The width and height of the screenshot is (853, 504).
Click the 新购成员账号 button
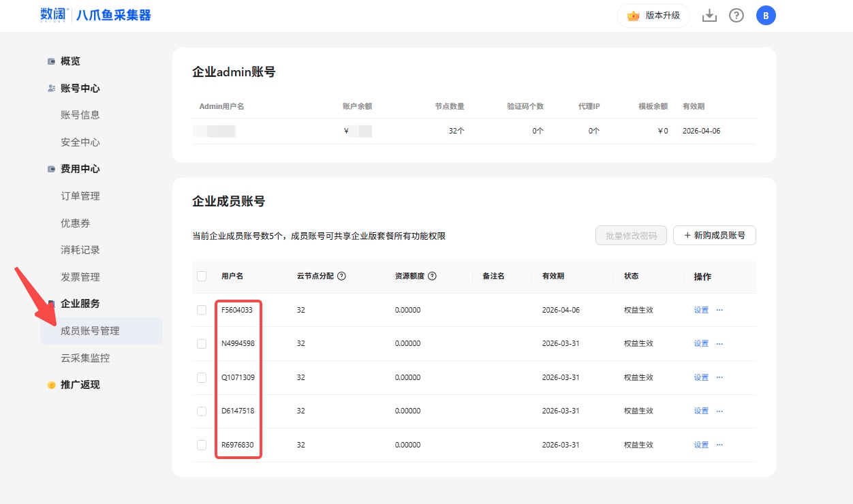point(715,236)
